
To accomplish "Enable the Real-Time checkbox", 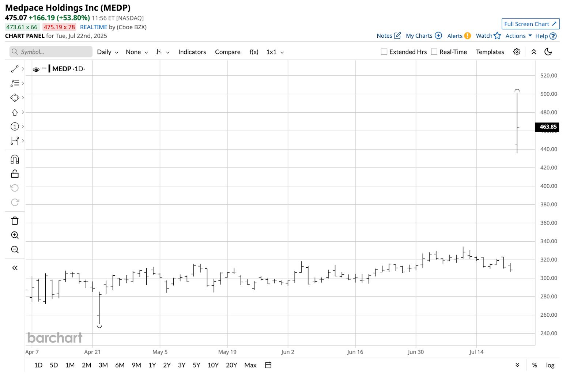I will (434, 52).
